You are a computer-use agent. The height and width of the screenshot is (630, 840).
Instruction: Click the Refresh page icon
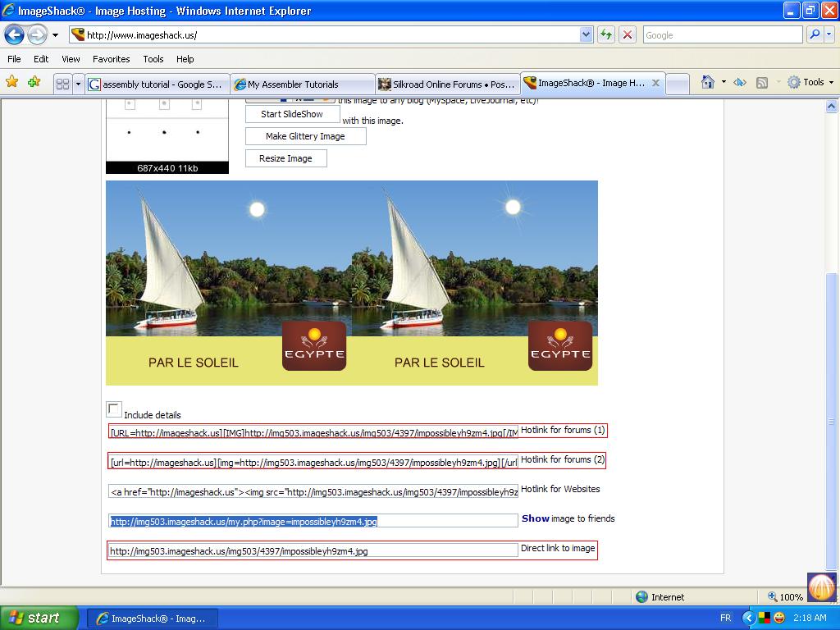(606, 34)
